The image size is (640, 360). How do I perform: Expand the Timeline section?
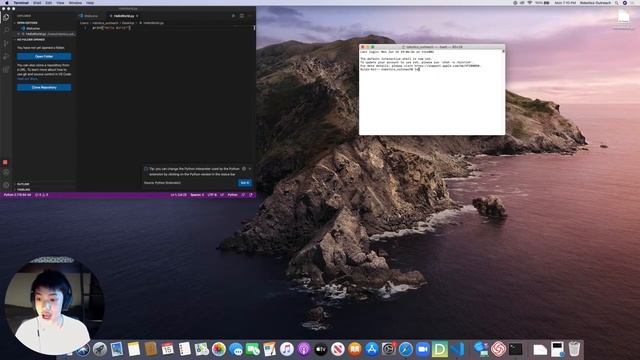tap(44, 189)
